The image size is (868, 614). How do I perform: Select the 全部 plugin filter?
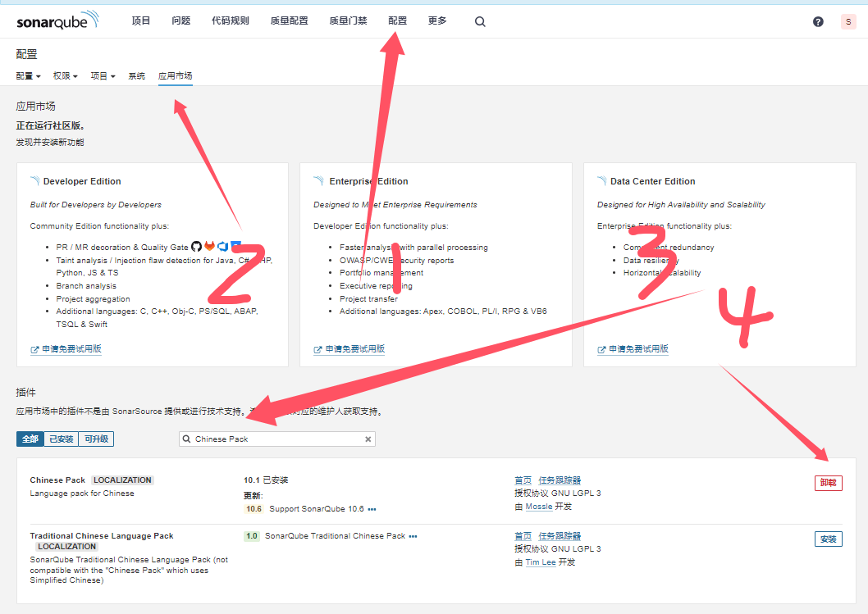tap(30, 439)
